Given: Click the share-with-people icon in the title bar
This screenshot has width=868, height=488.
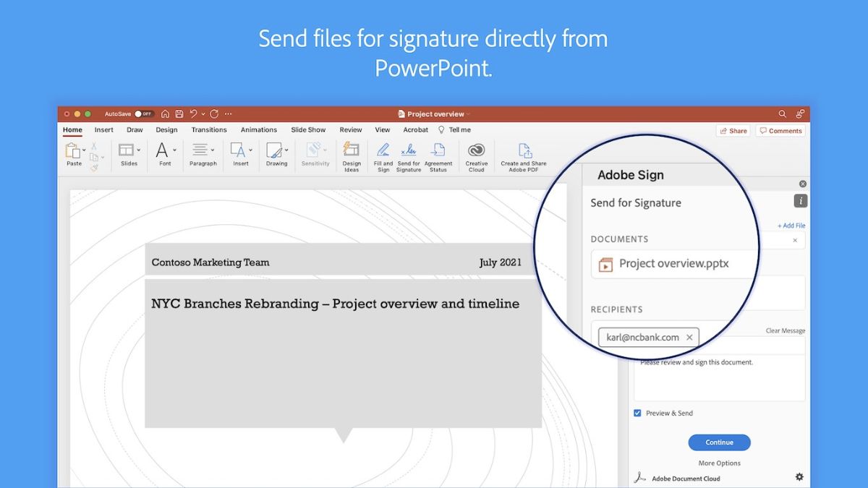Looking at the screenshot, I should point(800,114).
